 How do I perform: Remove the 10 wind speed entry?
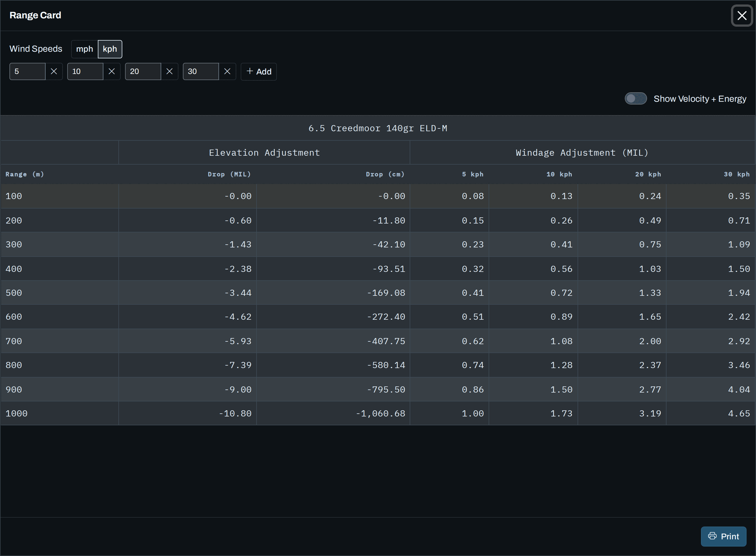coord(112,71)
